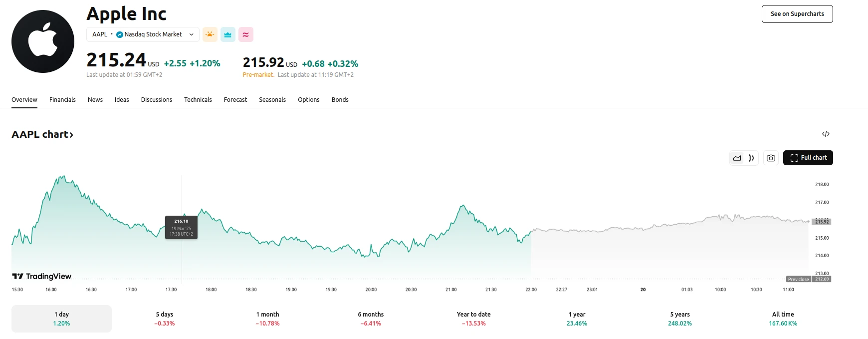The image size is (868, 339).
Task: Switch to the Year to date range
Action: pyautogui.click(x=473, y=318)
